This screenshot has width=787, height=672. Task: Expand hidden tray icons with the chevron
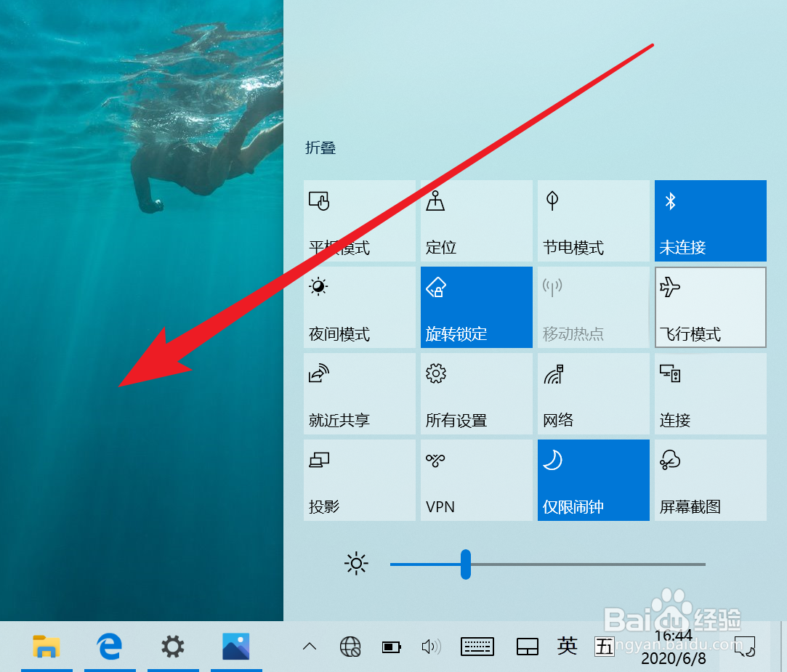[309, 646]
